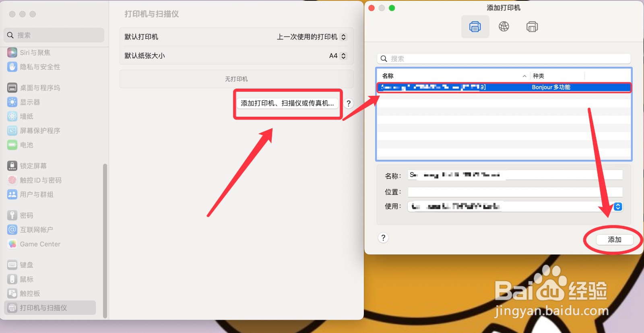Zoom the 添加打印机 window with green button

[392, 8]
